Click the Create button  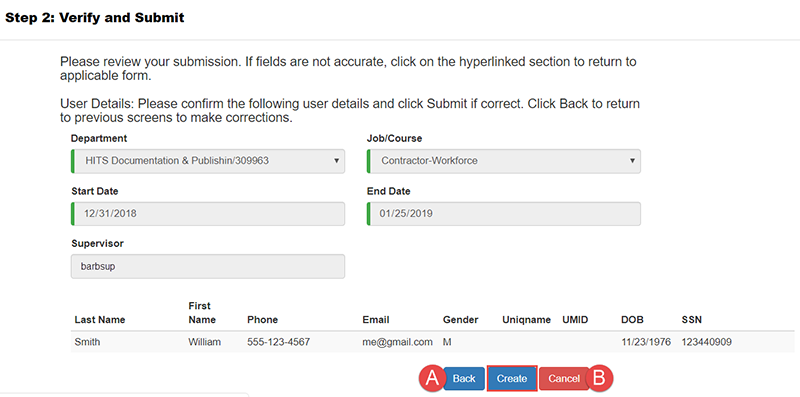(512, 378)
